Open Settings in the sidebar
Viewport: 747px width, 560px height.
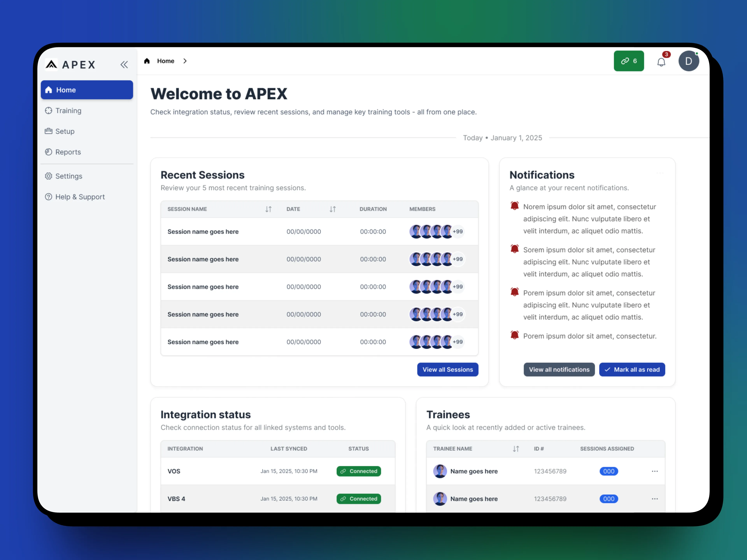(x=87, y=176)
